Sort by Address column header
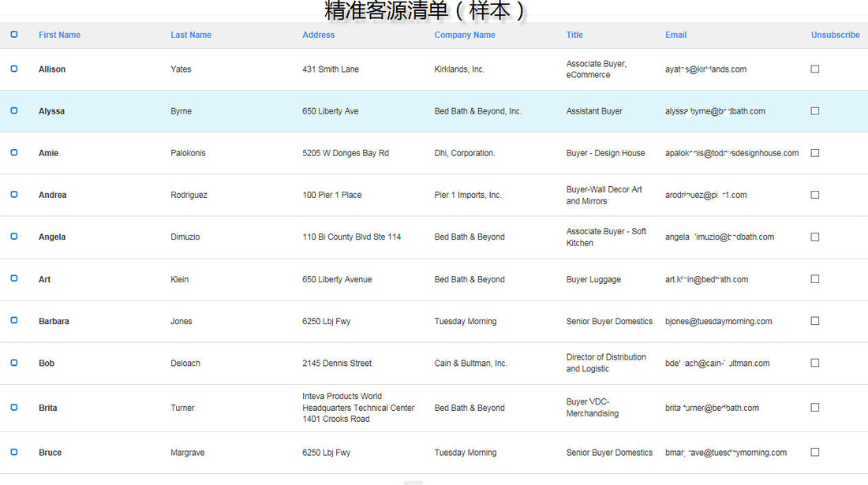Screen dimensions: 868x485 coord(318,35)
